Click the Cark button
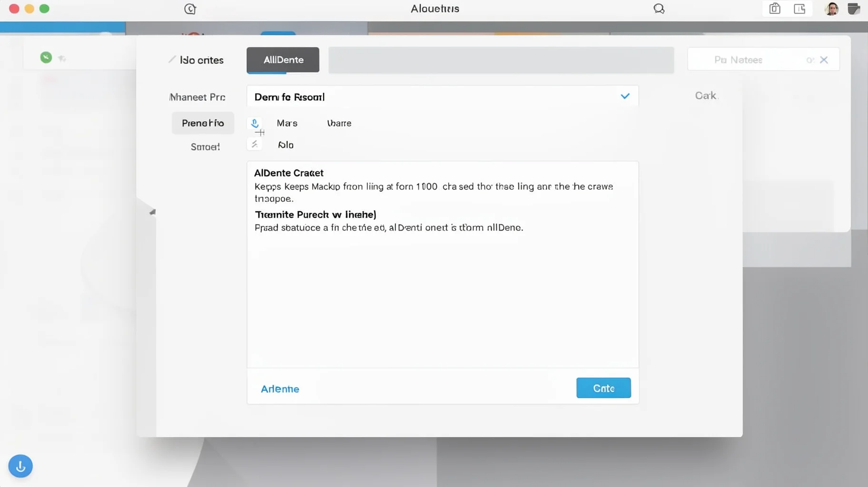The height and width of the screenshot is (487, 868). tap(705, 96)
